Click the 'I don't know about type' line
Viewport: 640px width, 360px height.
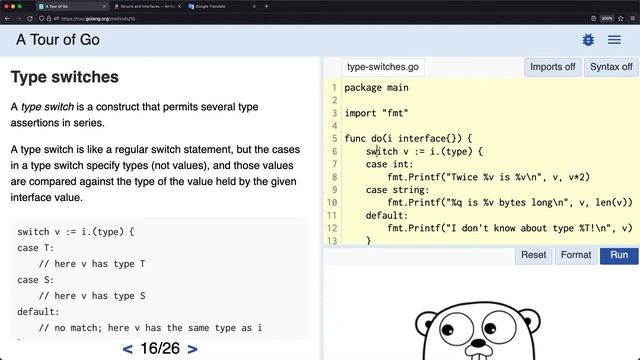click(510, 228)
